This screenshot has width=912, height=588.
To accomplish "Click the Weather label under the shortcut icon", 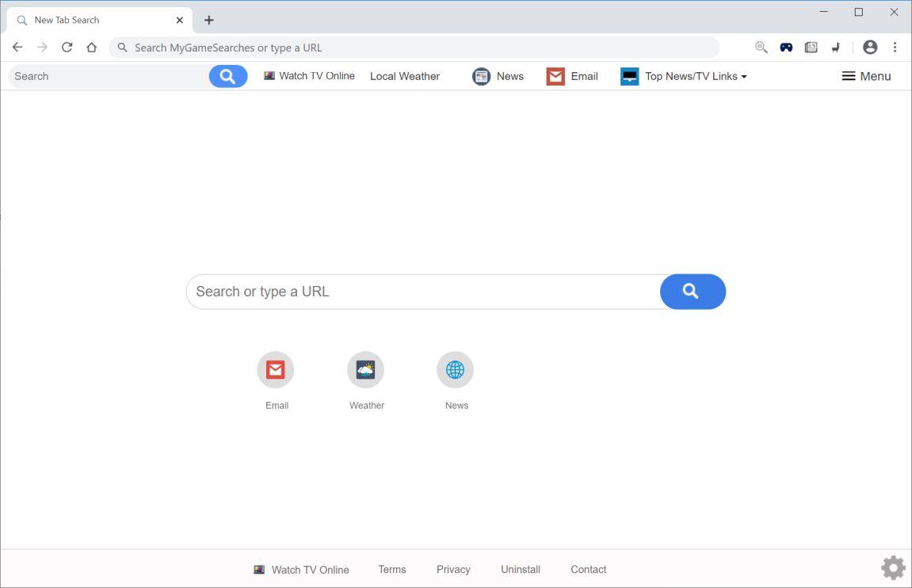I will pyautogui.click(x=366, y=406).
